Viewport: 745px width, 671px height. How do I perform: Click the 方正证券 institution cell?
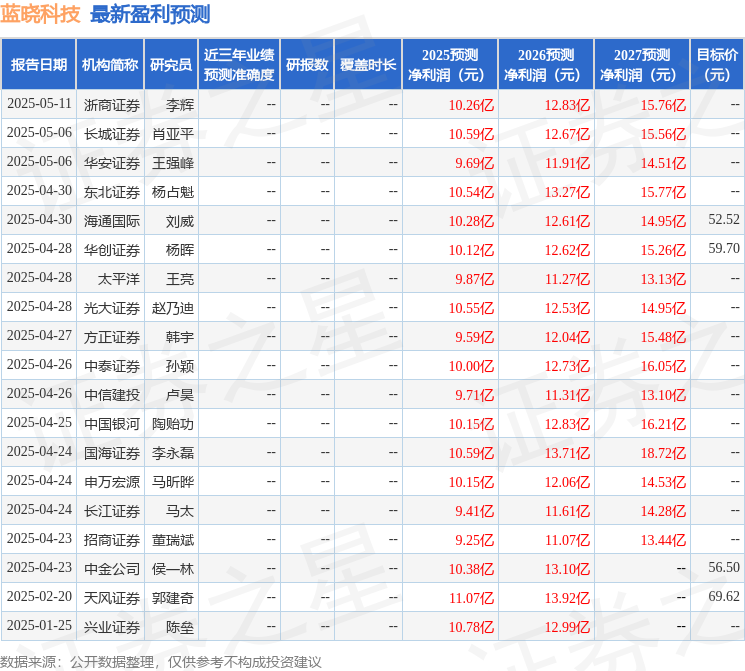(112, 337)
